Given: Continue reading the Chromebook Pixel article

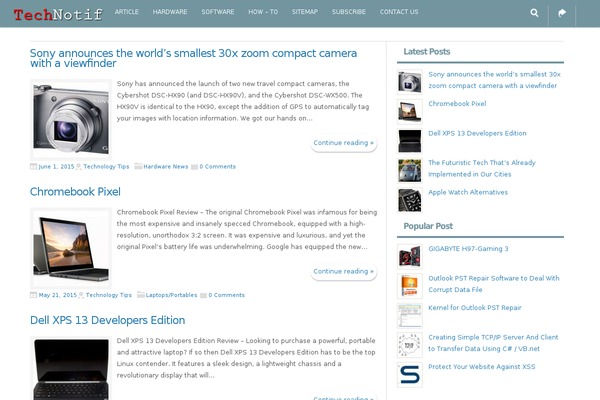Looking at the screenshot, I should coord(344,271).
